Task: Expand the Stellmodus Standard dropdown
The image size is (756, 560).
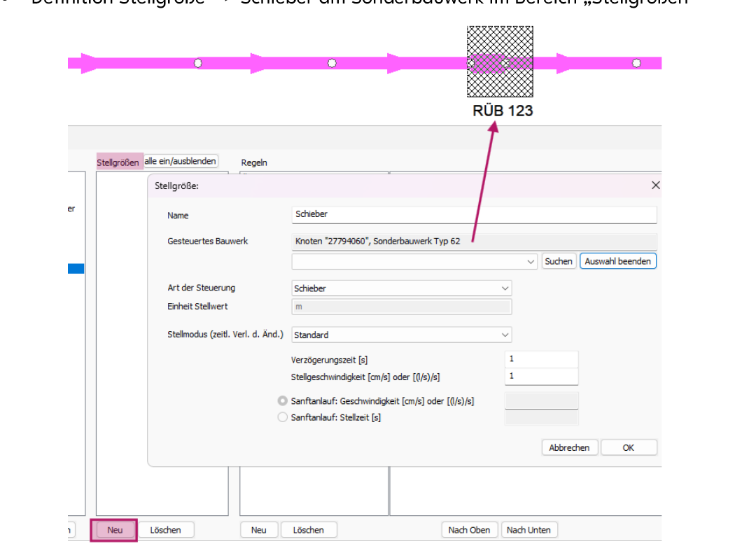Action: pos(402,335)
